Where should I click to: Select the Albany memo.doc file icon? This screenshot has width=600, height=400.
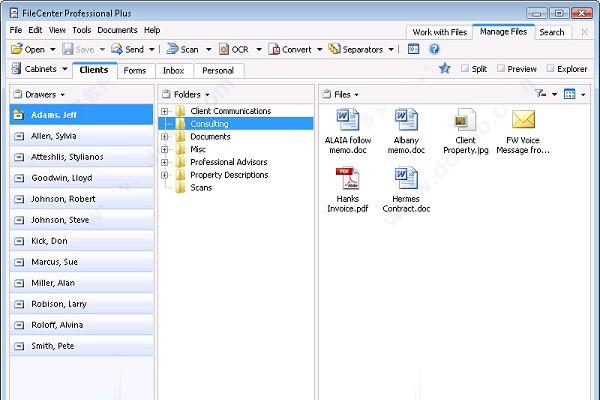point(406,120)
